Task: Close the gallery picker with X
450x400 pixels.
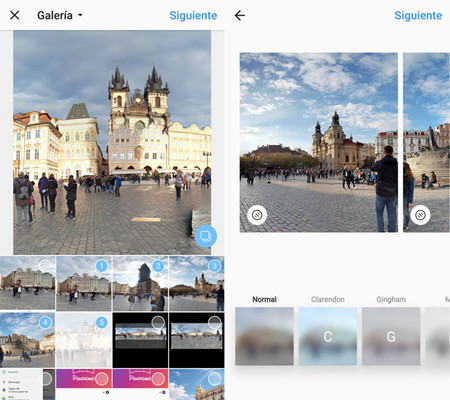Action: point(15,15)
